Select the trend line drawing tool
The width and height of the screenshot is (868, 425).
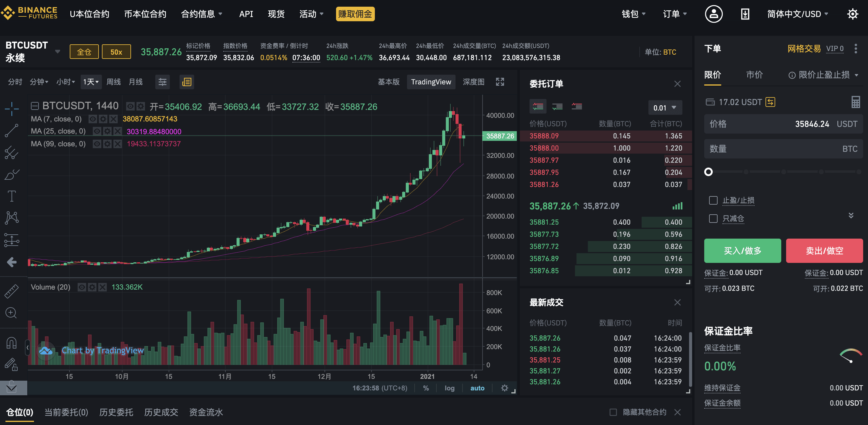click(12, 131)
